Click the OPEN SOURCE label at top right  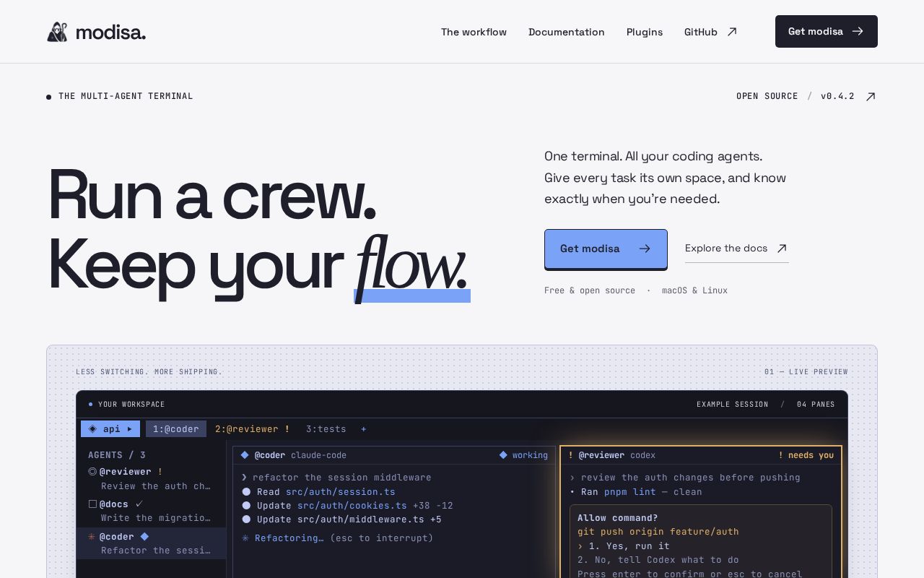[767, 96]
